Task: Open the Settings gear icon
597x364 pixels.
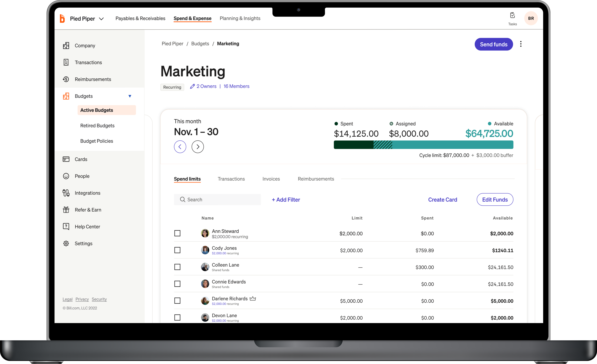Action: 66,243
